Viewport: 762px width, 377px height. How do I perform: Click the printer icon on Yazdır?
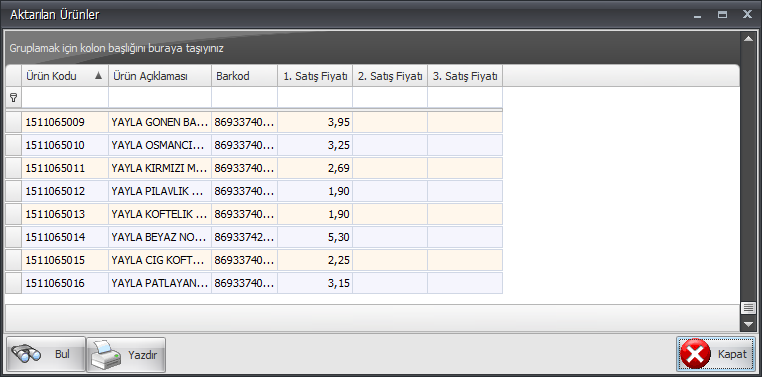click(x=105, y=355)
